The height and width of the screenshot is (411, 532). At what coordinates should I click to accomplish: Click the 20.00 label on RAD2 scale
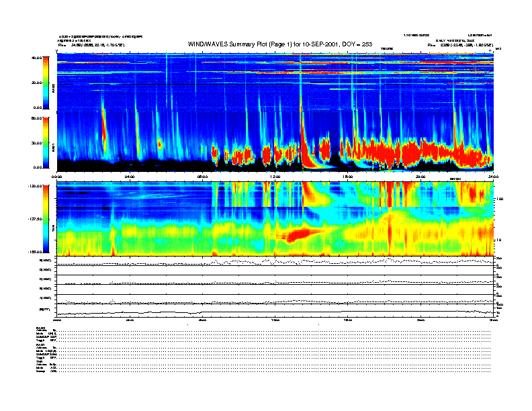coord(36,83)
